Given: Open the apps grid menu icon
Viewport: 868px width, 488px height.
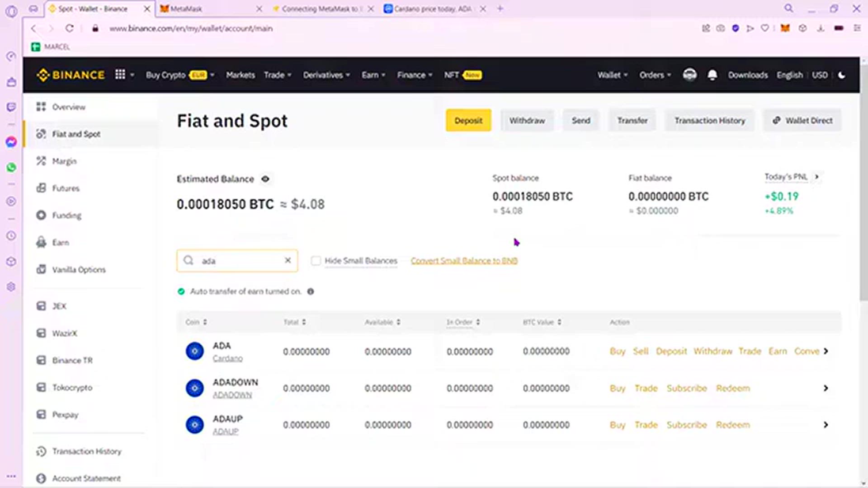Looking at the screenshot, I should click(x=120, y=75).
